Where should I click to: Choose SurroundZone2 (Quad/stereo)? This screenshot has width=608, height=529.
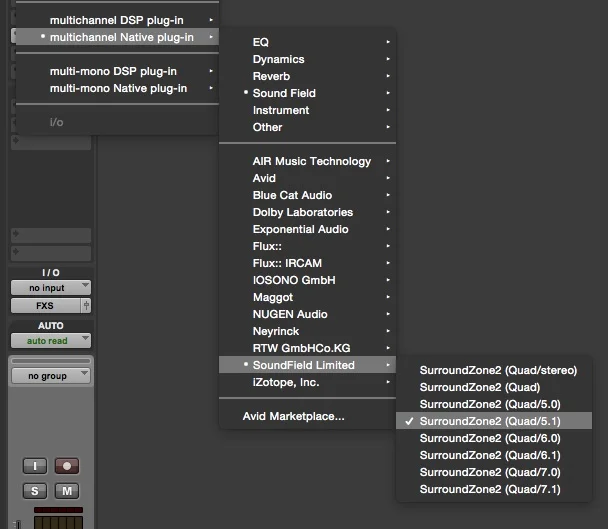494,370
